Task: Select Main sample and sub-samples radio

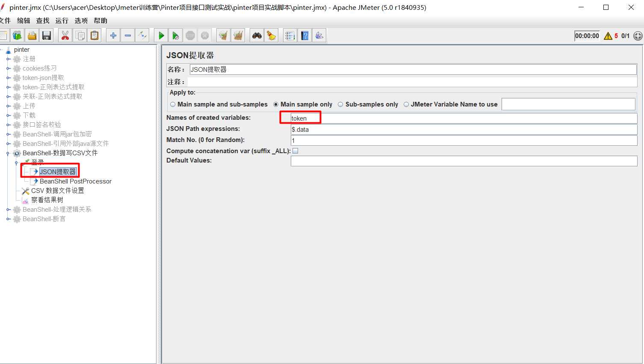Action: coord(173,104)
